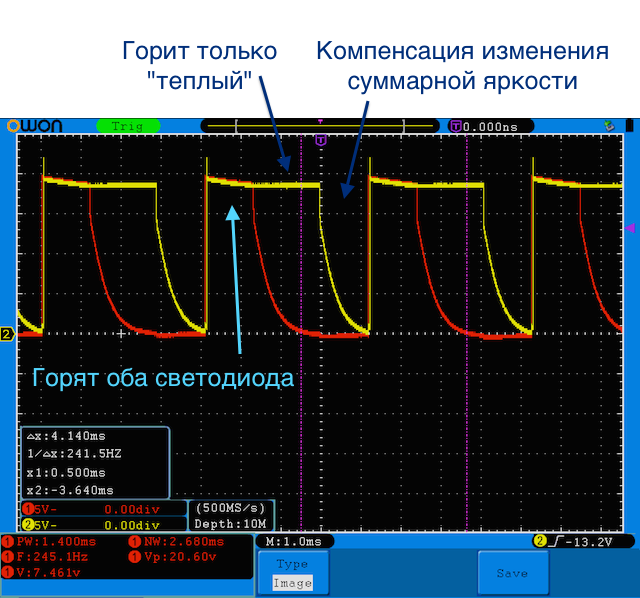640x598 pixels.
Task: Click the yellow channel 2 ground marker
Action: click(x=7, y=334)
